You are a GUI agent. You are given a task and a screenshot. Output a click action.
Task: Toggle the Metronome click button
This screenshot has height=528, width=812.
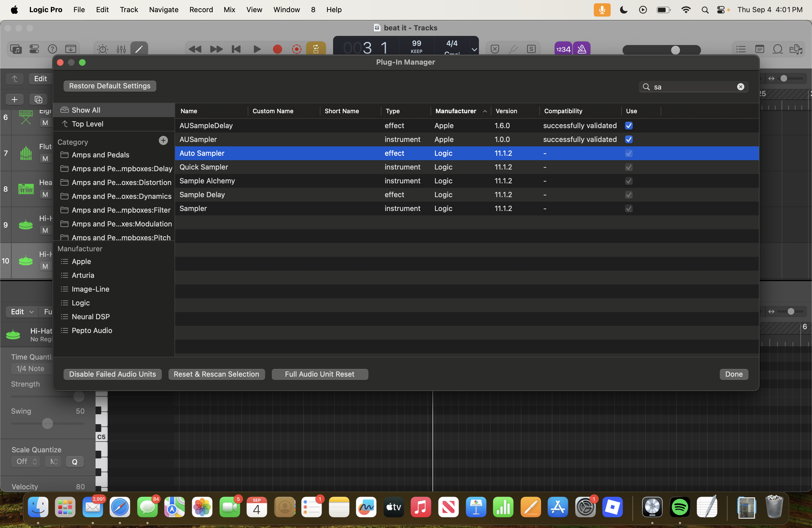582,49
